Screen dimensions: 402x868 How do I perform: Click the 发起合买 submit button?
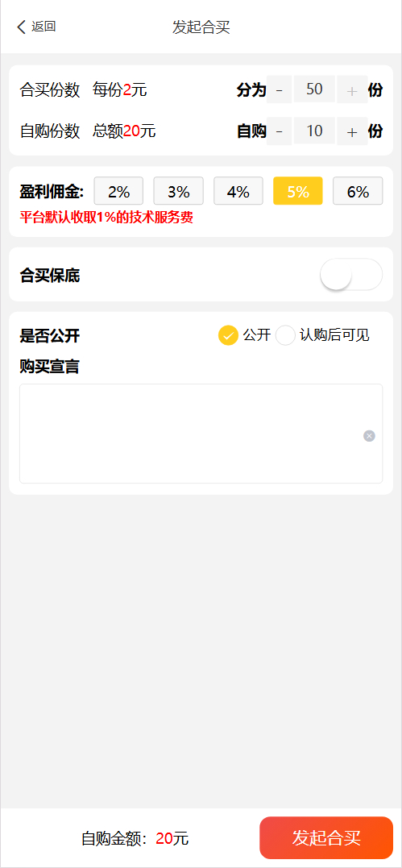tap(326, 837)
